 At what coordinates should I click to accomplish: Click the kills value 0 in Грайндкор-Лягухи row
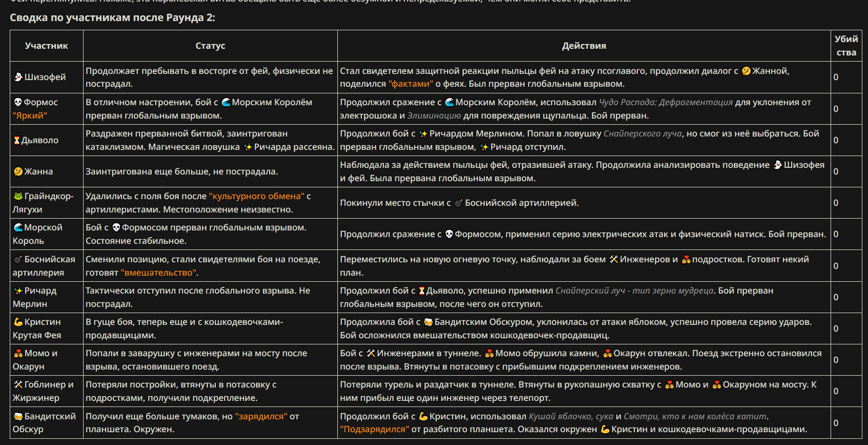pos(836,203)
